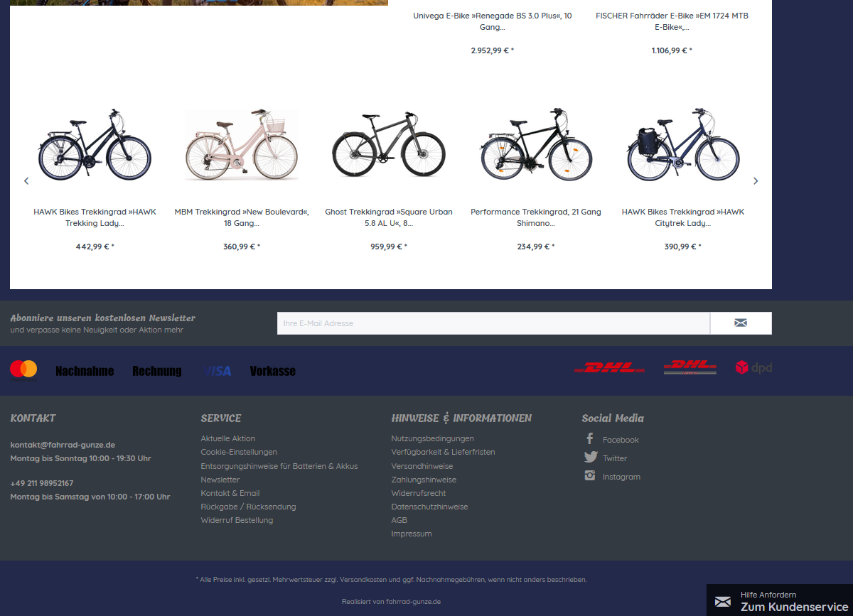Image resolution: width=853 pixels, height=616 pixels.
Task: Open Performance Trekkingrad 21 Gang title
Action: click(x=536, y=217)
